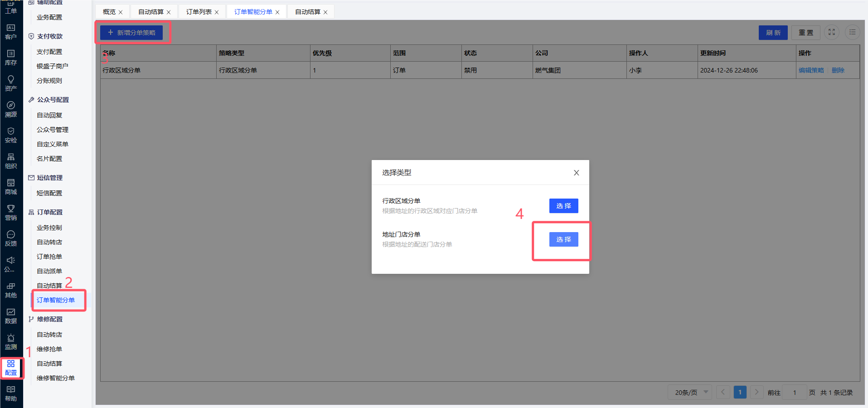Collapse the 订单配置 menu group

pos(50,212)
